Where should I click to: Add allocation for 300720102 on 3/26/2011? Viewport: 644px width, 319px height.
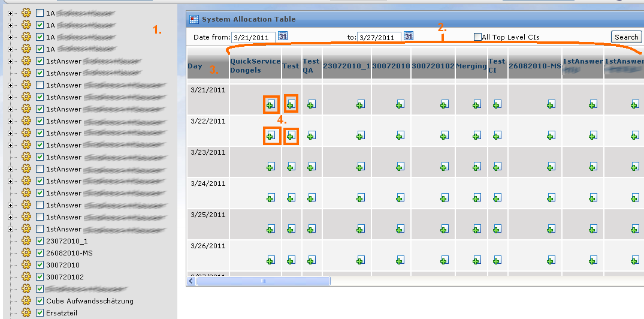coord(444,260)
